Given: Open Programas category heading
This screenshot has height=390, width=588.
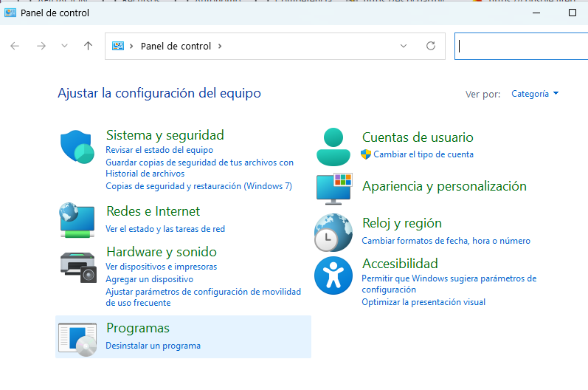Looking at the screenshot, I should coord(138,328).
